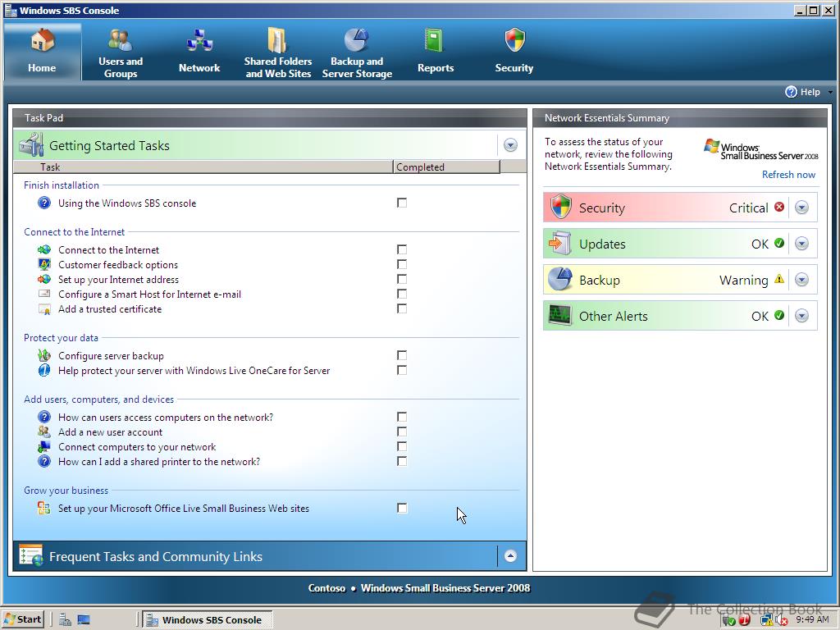The width and height of the screenshot is (840, 630).
Task: Check Add a new user account completed
Action: [x=402, y=431]
